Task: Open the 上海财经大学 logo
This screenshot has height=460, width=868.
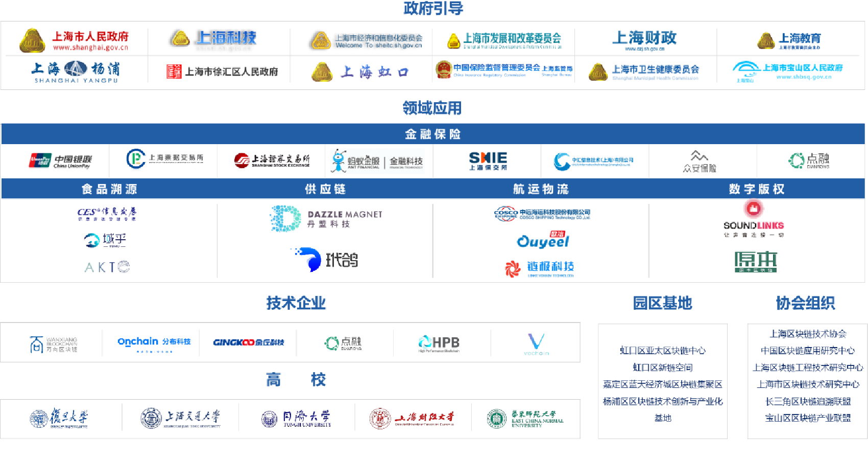Action: (x=412, y=419)
